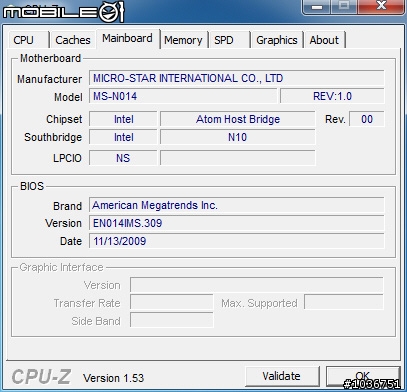Click the Side Band field
The height and width of the screenshot is (392, 407).
pos(171,320)
